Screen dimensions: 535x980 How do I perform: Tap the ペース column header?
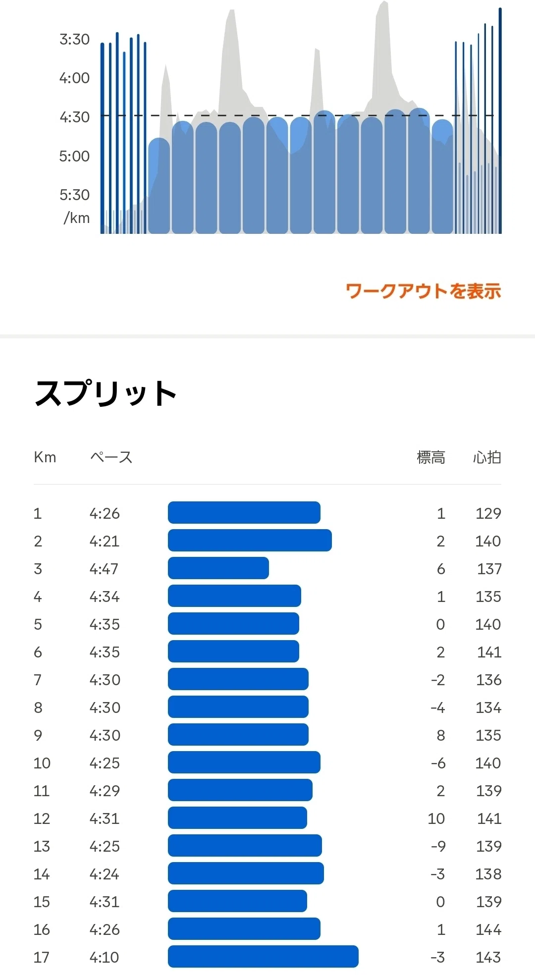click(x=111, y=457)
